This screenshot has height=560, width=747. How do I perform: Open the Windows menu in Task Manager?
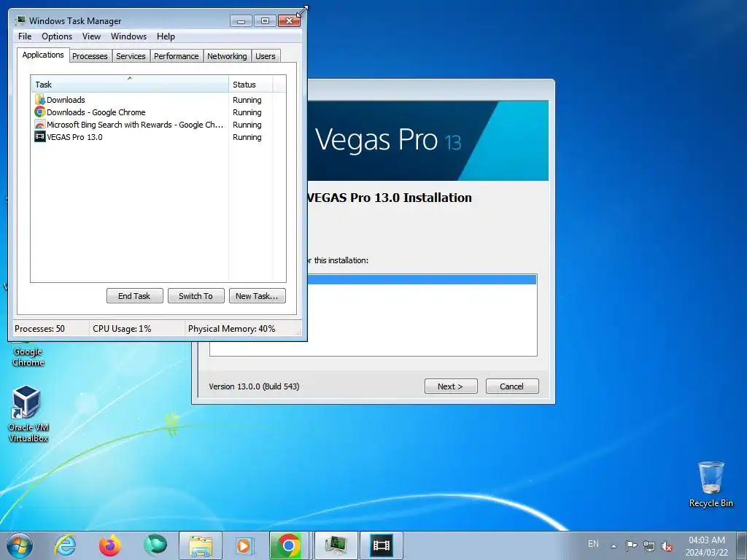pos(128,36)
